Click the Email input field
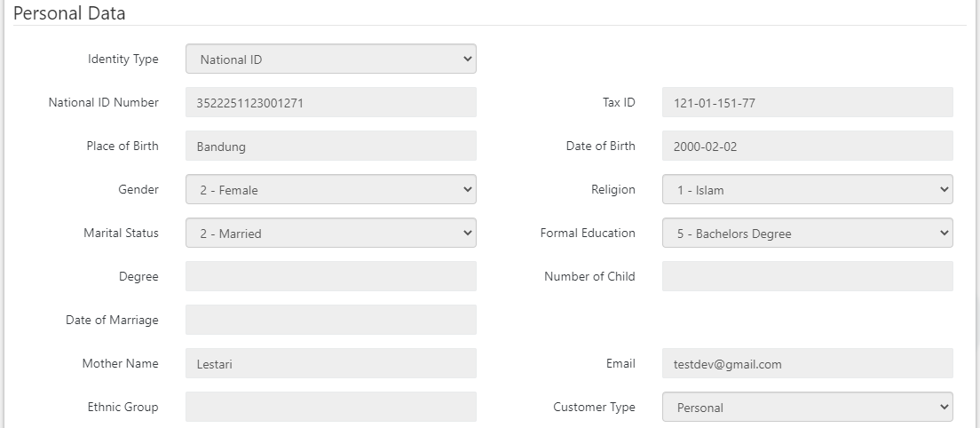 pos(807,364)
